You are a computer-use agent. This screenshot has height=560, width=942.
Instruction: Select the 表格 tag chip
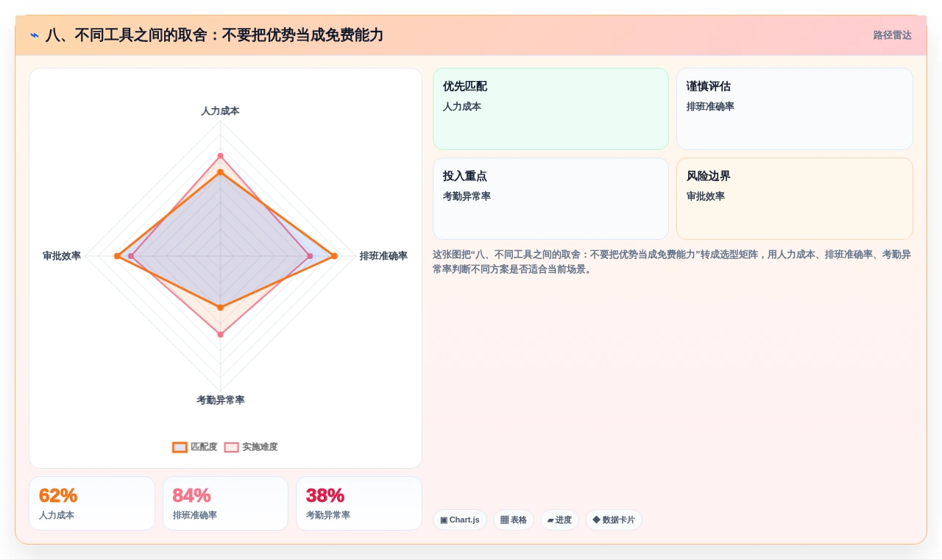[x=514, y=520]
